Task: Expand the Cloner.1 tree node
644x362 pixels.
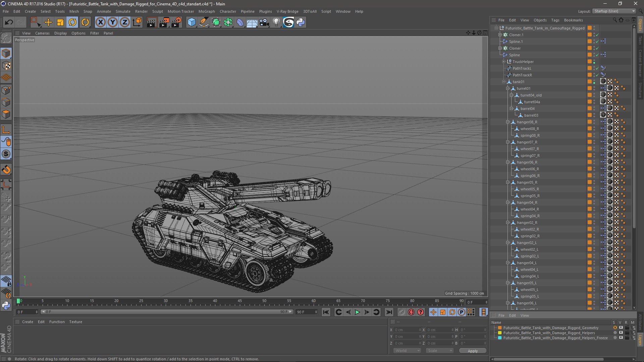Action: pyautogui.click(x=500, y=35)
